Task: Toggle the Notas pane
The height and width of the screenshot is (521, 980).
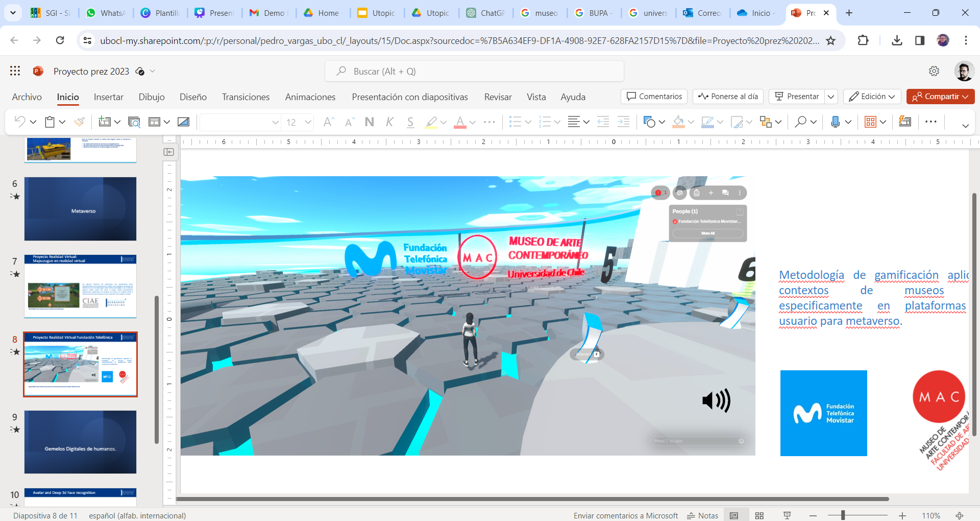Action: 703,515
